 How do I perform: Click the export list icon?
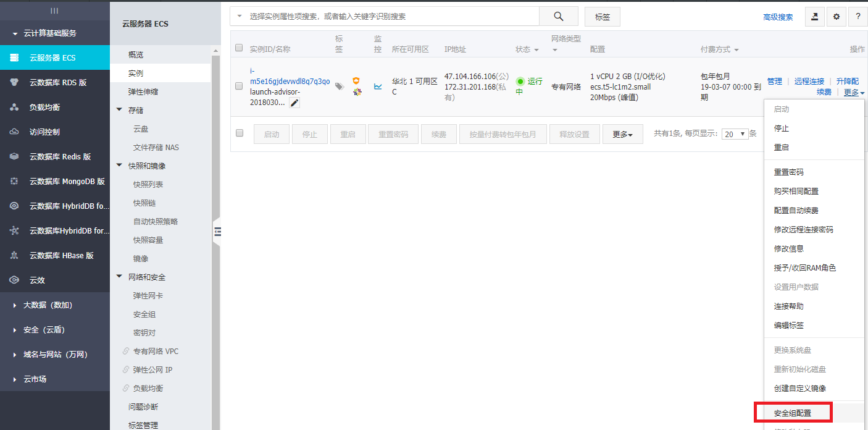(x=815, y=17)
